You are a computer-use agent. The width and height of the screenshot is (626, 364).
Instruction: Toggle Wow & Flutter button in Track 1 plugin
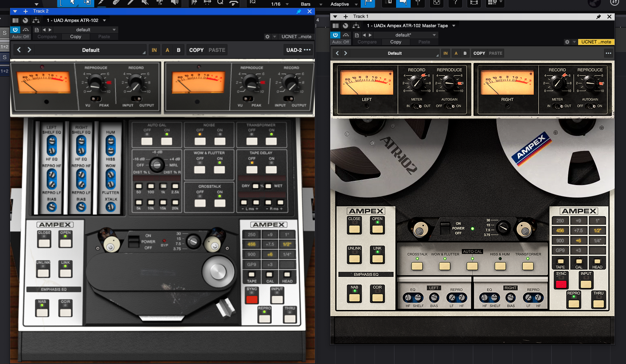445,266
